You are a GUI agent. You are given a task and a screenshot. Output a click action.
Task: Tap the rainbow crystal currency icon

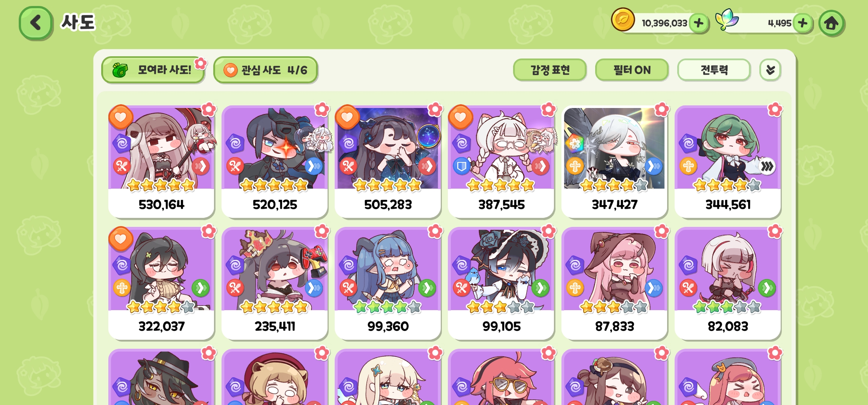tap(726, 19)
